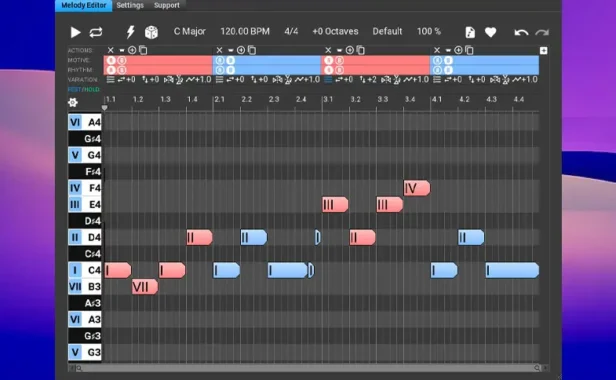
Task: Click the lightning bolt generate icon
Action: pos(130,32)
